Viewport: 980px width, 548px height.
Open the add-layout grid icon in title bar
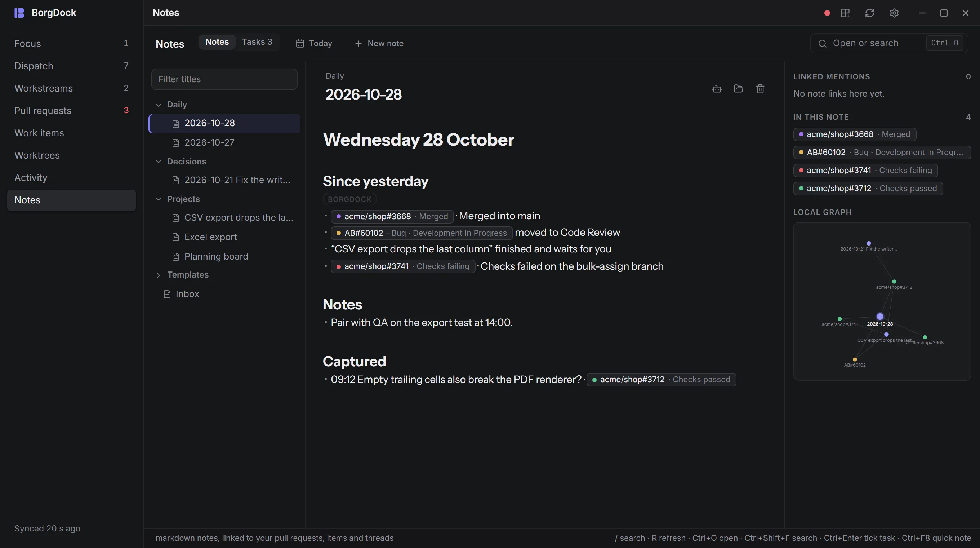(845, 13)
